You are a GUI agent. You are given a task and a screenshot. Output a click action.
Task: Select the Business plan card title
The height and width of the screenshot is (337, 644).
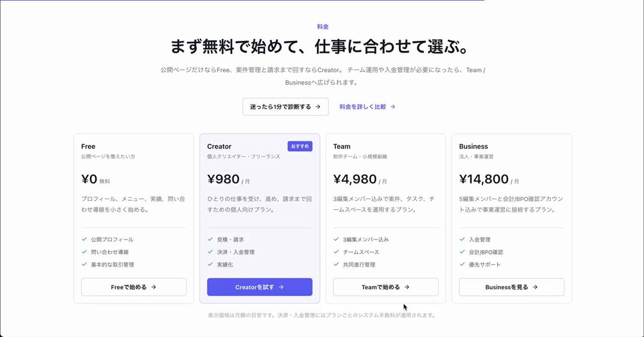tap(473, 146)
